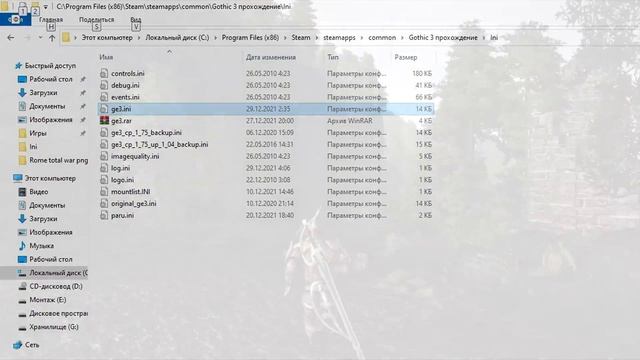Open Видео under Этот компьютер

pos(38,192)
